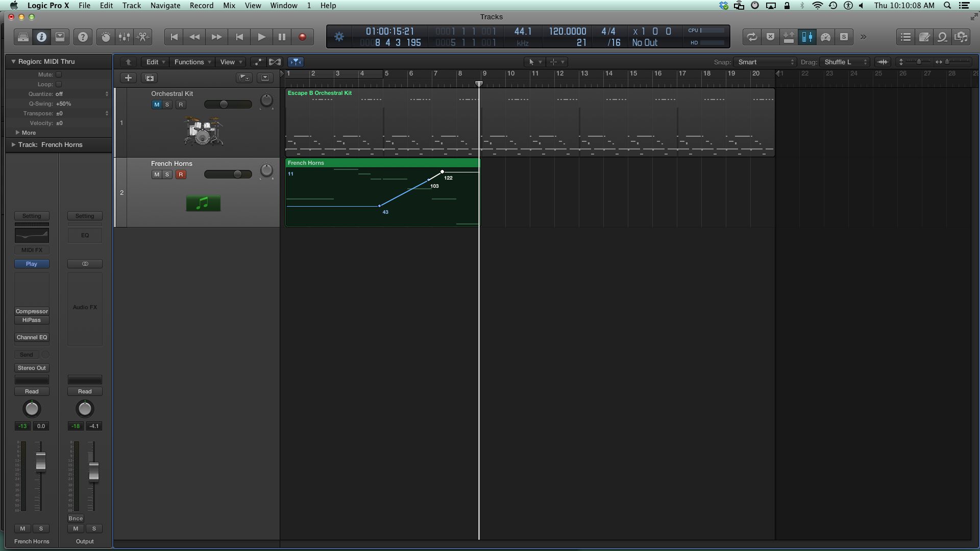
Task: Click the Pause transport button
Action: (x=282, y=37)
